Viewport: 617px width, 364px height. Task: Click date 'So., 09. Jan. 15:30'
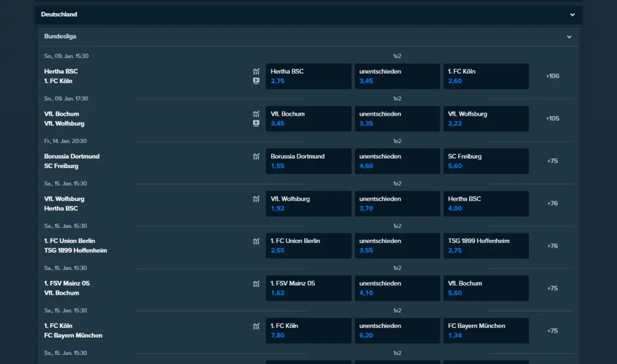point(66,56)
